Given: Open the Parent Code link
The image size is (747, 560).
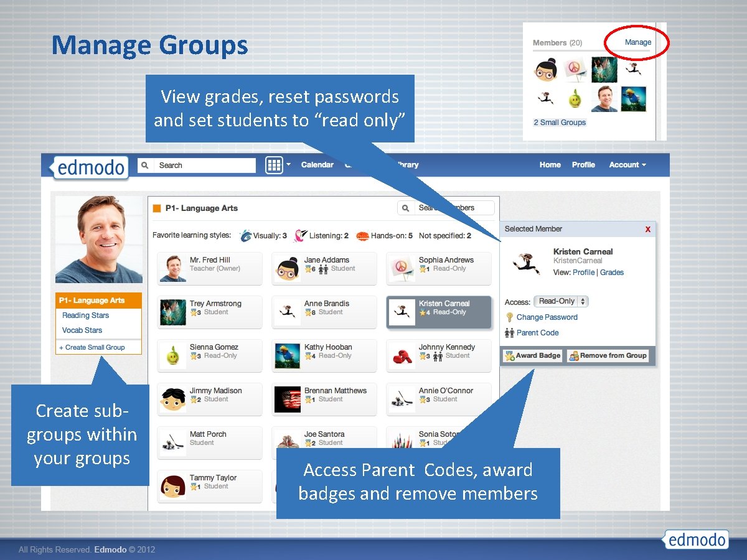Looking at the screenshot, I should tap(538, 333).
